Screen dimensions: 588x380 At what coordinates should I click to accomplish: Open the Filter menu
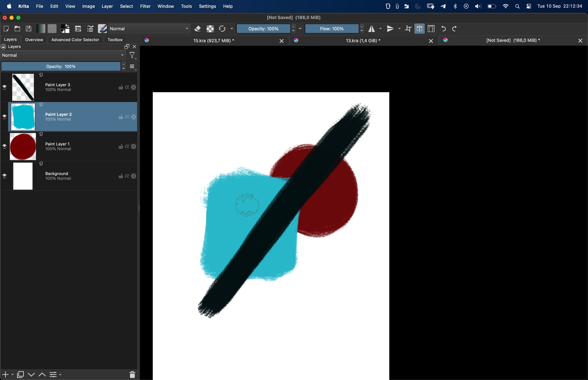click(x=145, y=6)
